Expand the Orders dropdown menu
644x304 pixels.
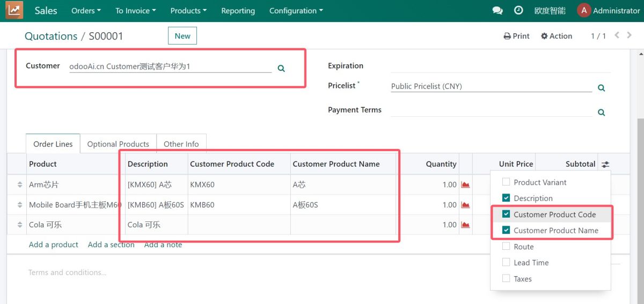pyautogui.click(x=86, y=11)
